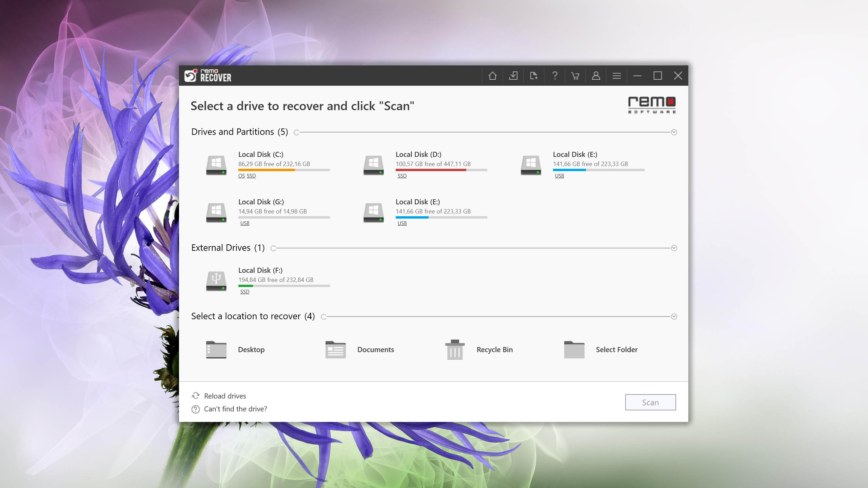This screenshot has height=488, width=868.
Task: Click the Select Folder label
Action: pyautogui.click(x=617, y=349)
